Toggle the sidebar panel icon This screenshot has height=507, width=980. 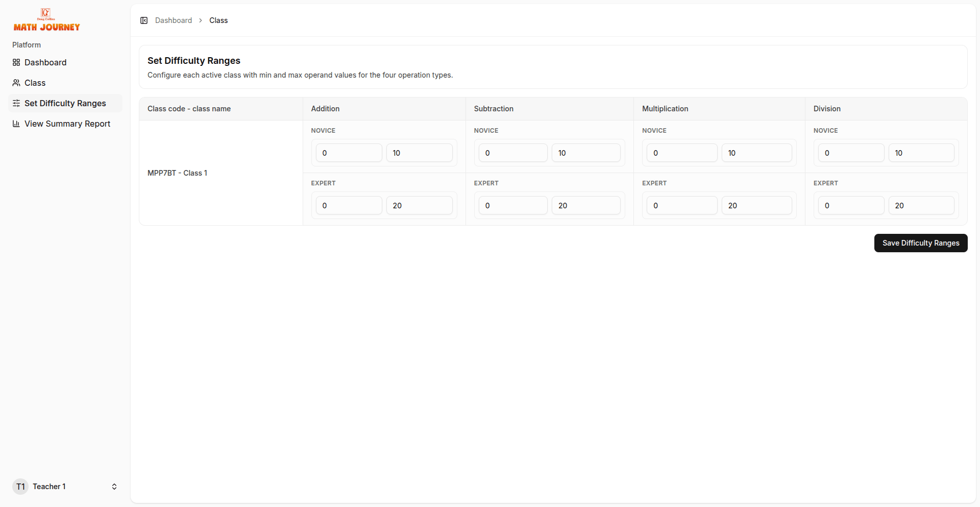[x=144, y=20]
